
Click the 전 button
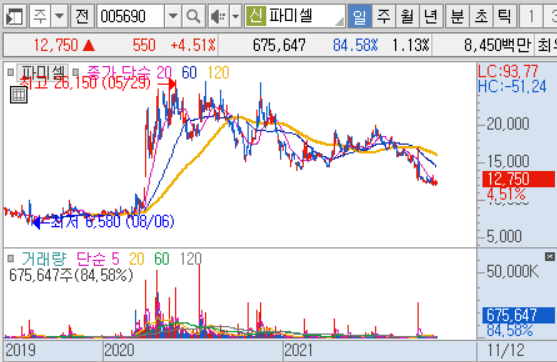[82, 16]
